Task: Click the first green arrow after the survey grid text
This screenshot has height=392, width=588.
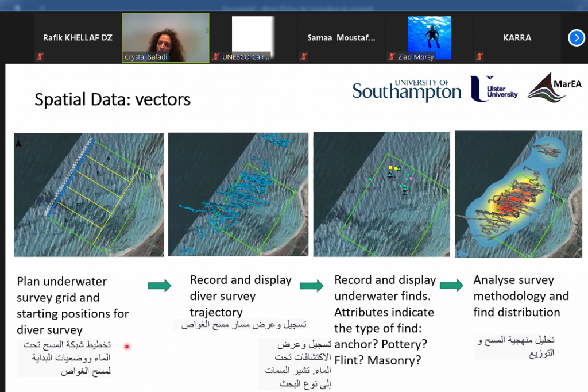Action: [x=160, y=286]
